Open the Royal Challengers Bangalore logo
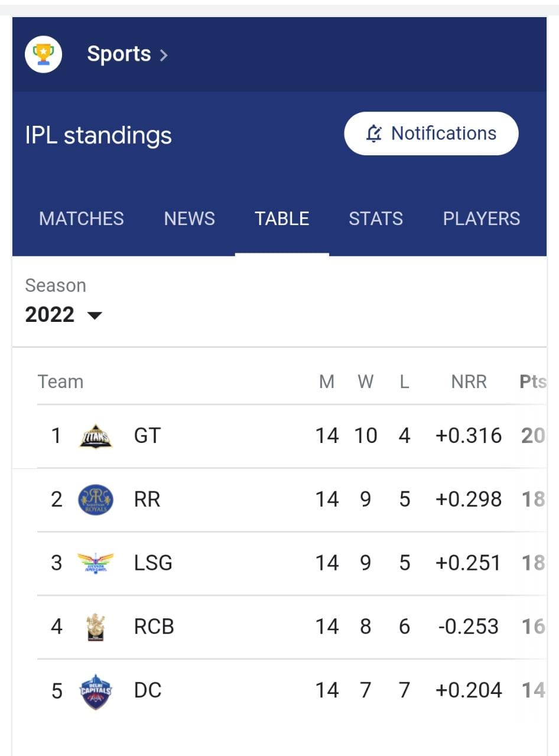Image resolution: width=559 pixels, height=756 pixels. pyautogui.click(x=95, y=627)
